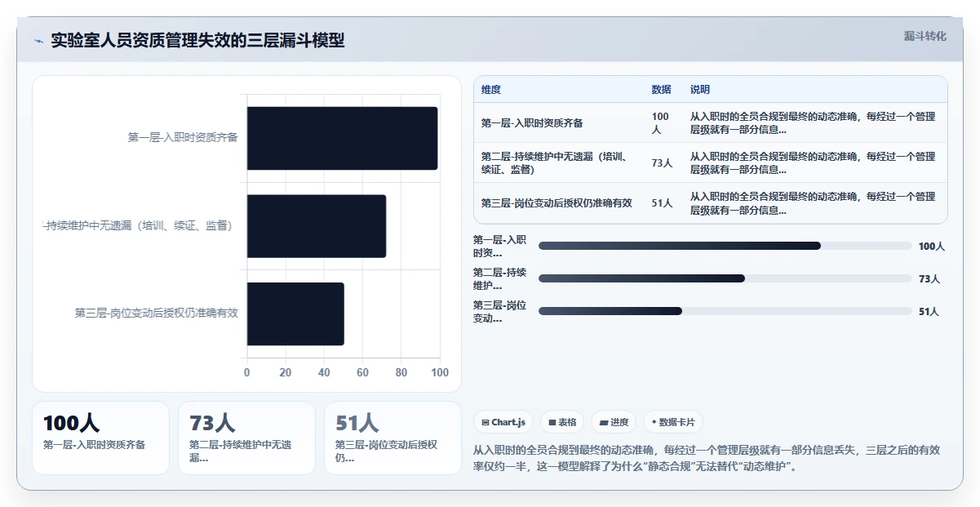
Task: Click the 说明 column header
Action: 700,89
